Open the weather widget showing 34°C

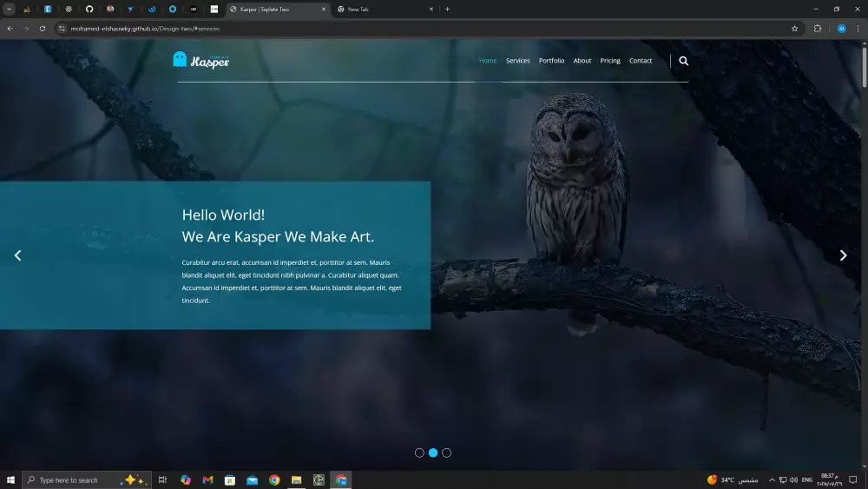(x=732, y=480)
